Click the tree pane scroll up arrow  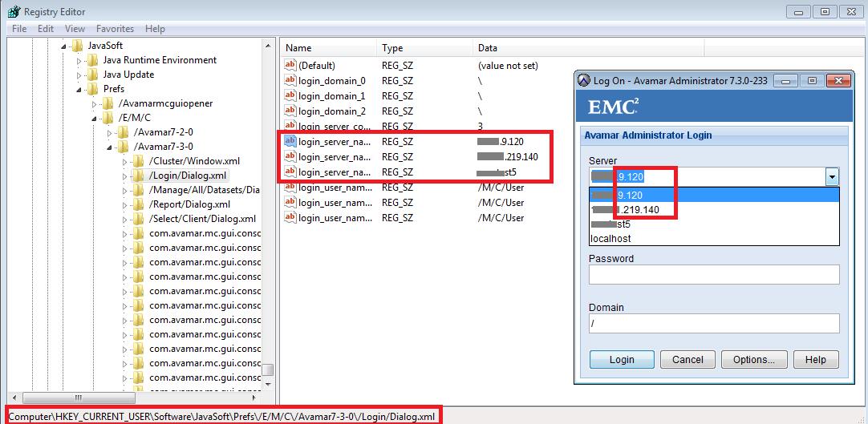point(268,46)
